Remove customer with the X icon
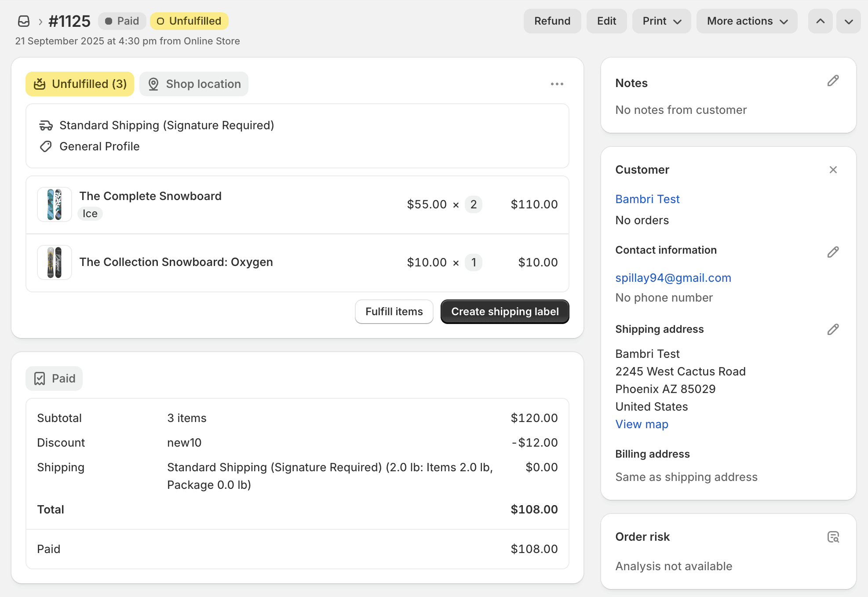The image size is (868, 597). (x=833, y=170)
